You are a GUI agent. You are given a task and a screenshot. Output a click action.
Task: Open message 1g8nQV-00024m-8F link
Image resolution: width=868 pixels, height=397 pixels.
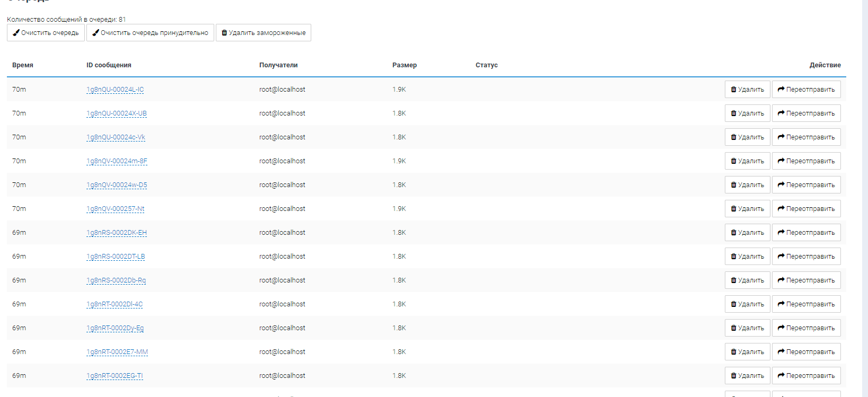click(x=117, y=161)
